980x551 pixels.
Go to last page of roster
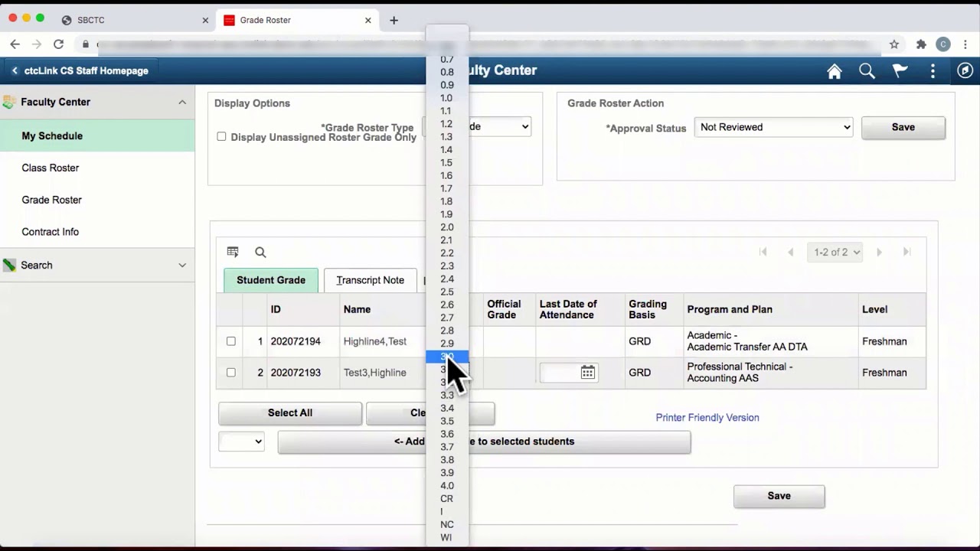point(906,252)
